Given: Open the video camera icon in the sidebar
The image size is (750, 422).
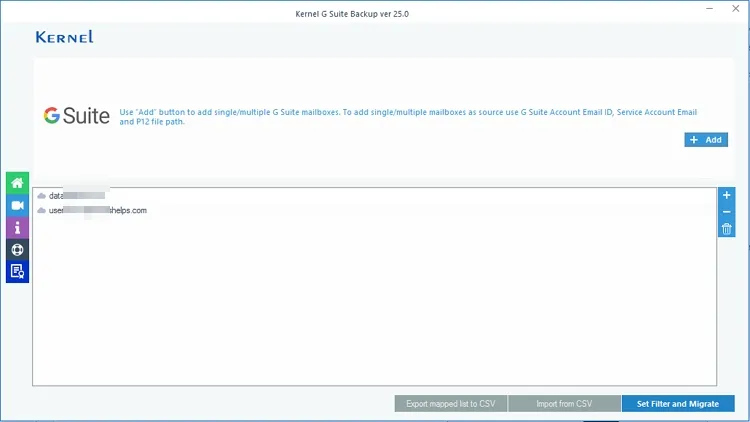Looking at the screenshot, I should [17, 205].
